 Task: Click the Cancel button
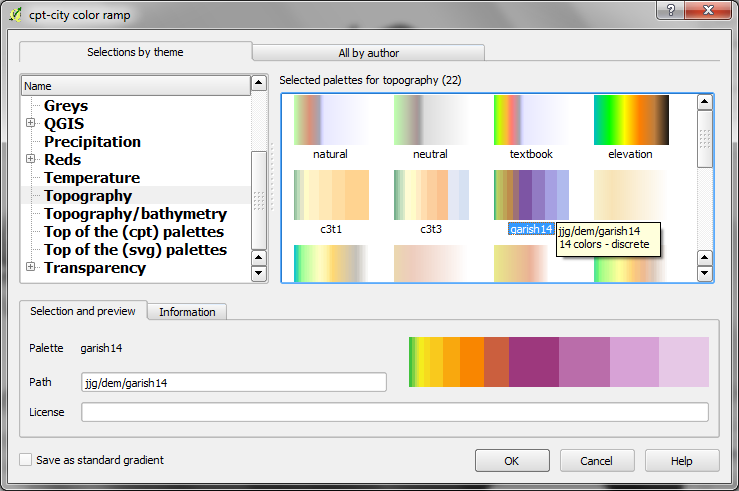[x=597, y=461]
